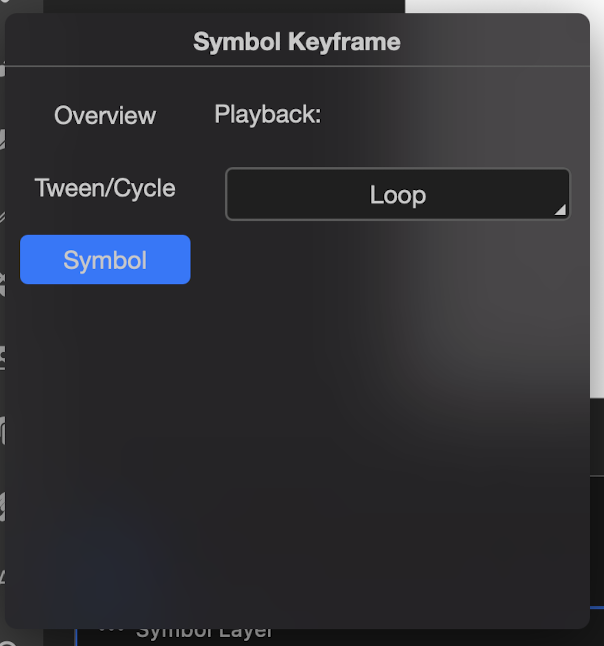Click the icon beside Symbol Layer

click(x=111, y=632)
